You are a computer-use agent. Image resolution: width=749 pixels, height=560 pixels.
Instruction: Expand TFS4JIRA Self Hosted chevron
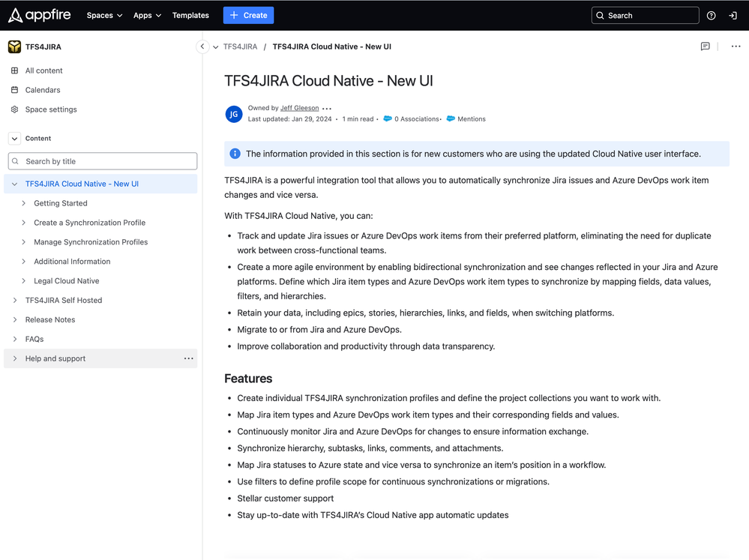pos(15,300)
